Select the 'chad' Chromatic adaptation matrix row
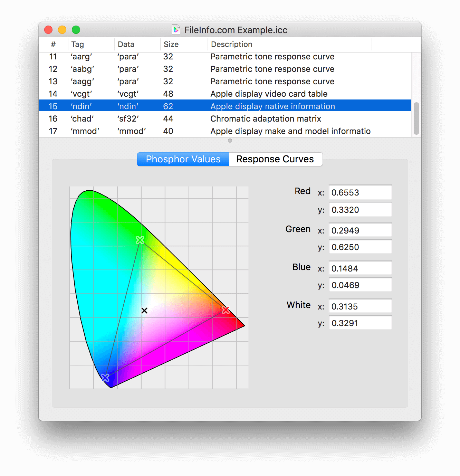This screenshot has height=476, width=460. click(x=224, y=119)
